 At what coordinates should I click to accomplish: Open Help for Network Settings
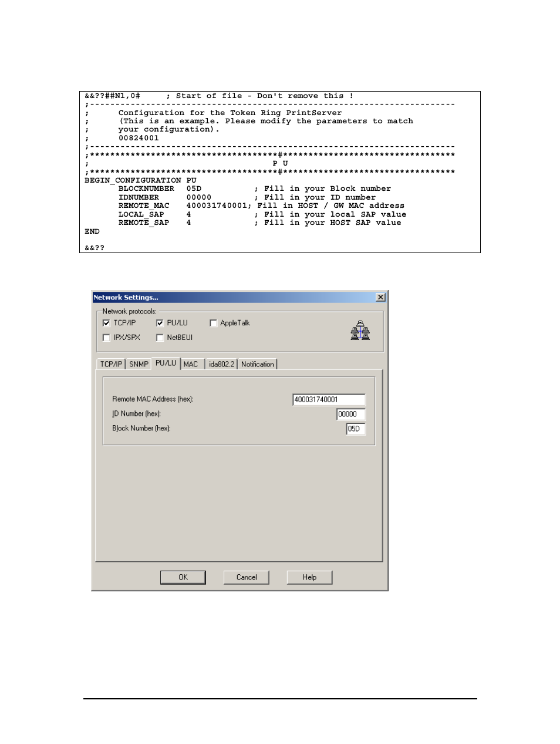click(x=309, y=577)
